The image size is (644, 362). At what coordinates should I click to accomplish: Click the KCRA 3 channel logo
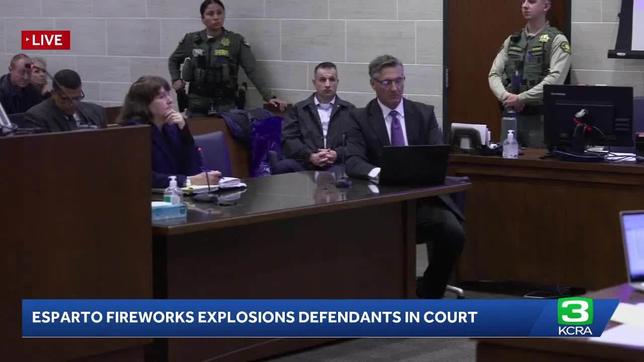[575, 317]
